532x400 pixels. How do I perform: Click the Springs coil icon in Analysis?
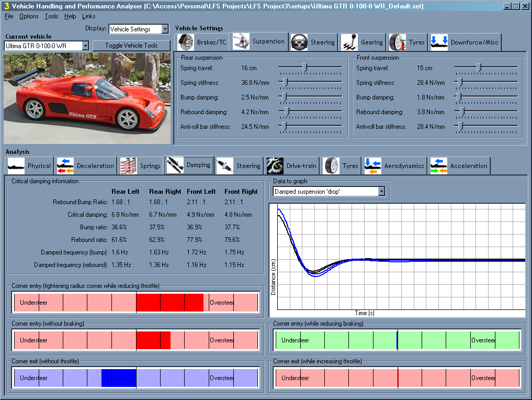coord(128,165)
